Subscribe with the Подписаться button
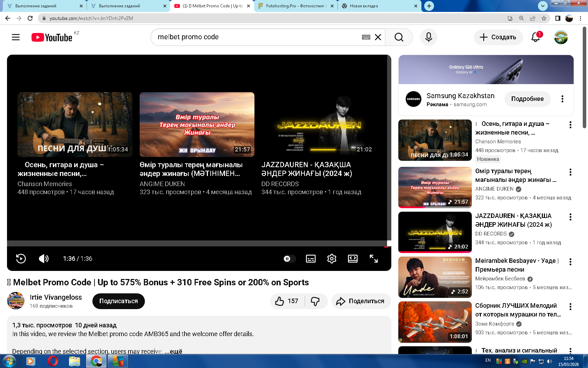The image size is (588, 368). (x=119, y=301)
